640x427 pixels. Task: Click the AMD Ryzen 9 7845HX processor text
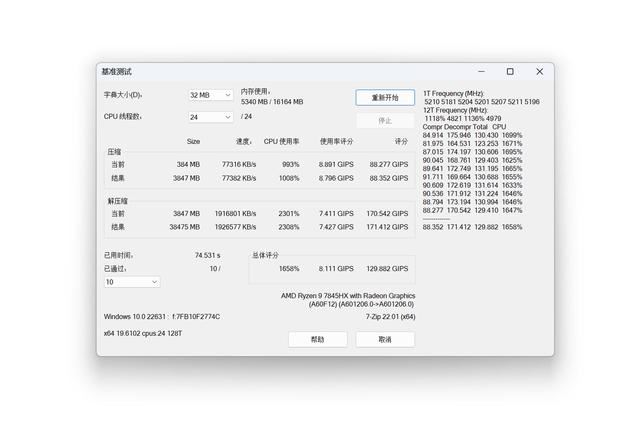pyautogui.click(x=346, y=295)
